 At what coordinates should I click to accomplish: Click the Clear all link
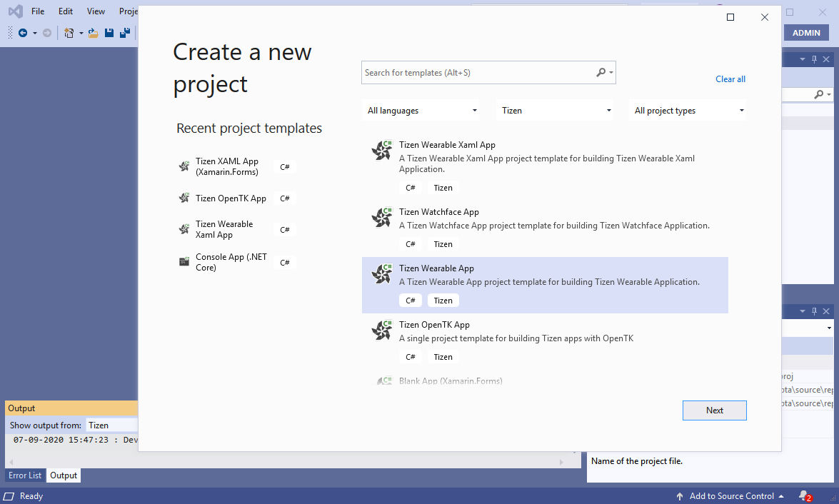pos(730,79)
